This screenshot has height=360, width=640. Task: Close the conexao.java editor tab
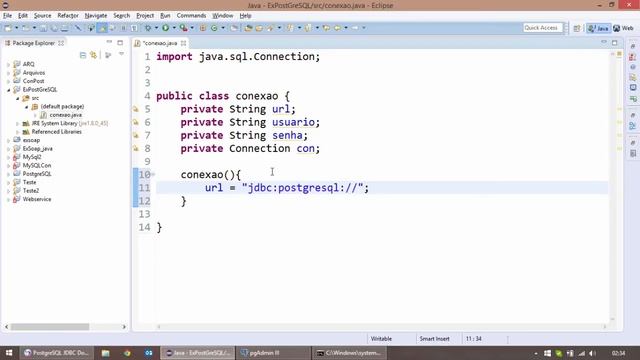183,43
